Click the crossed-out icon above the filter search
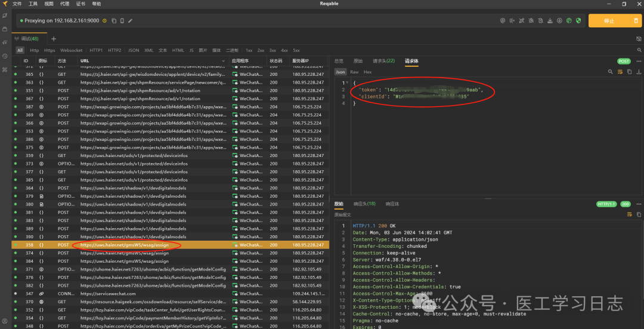Image resolution: width=644 pixels, height=329 pixels. click(639, 39)
